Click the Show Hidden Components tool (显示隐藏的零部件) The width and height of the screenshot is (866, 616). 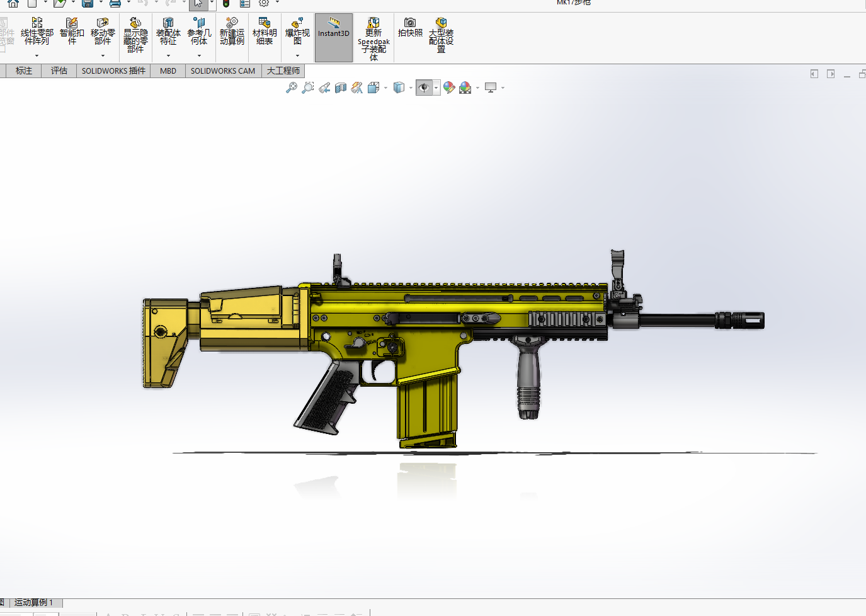(x=135, y=35)
